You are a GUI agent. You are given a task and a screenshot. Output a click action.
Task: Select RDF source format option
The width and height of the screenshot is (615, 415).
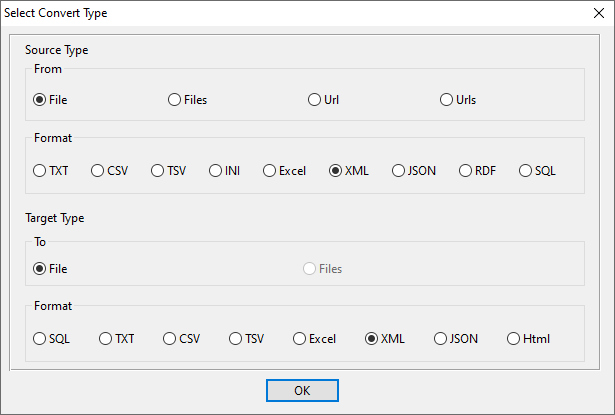pos(466,171)
